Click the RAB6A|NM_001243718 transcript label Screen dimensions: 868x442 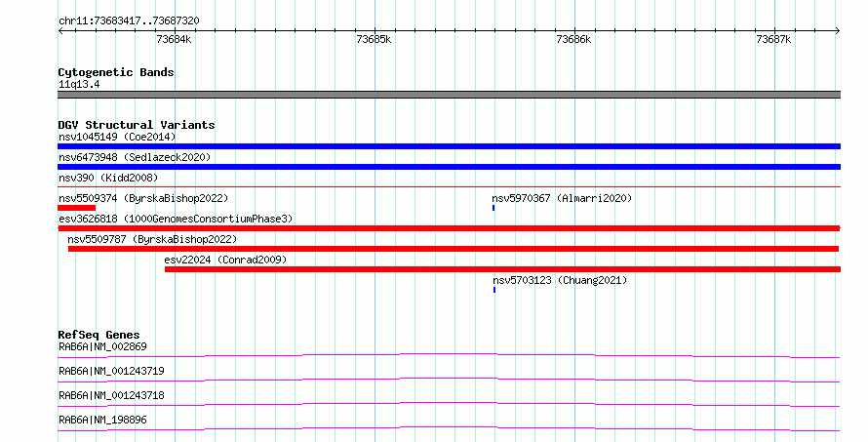point(111,395)
